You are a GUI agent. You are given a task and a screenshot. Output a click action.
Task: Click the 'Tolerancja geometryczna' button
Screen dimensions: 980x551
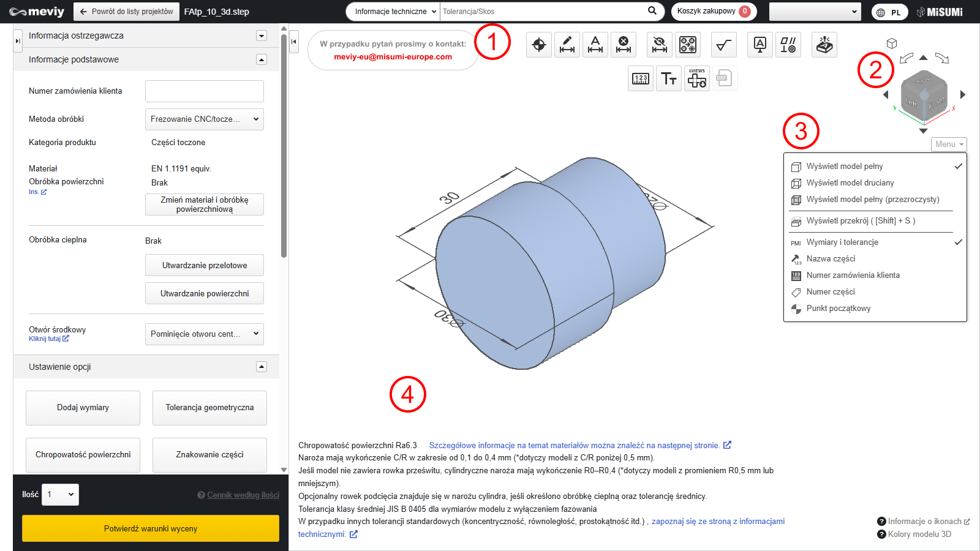tap(209, 408)
